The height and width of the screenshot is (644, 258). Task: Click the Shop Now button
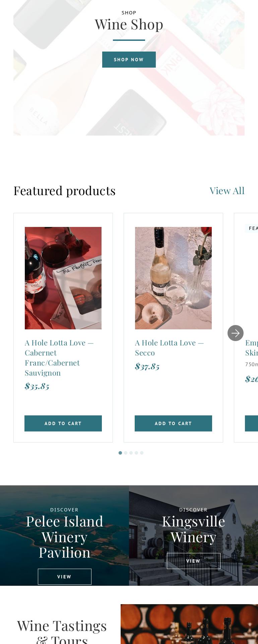(129, 60)
